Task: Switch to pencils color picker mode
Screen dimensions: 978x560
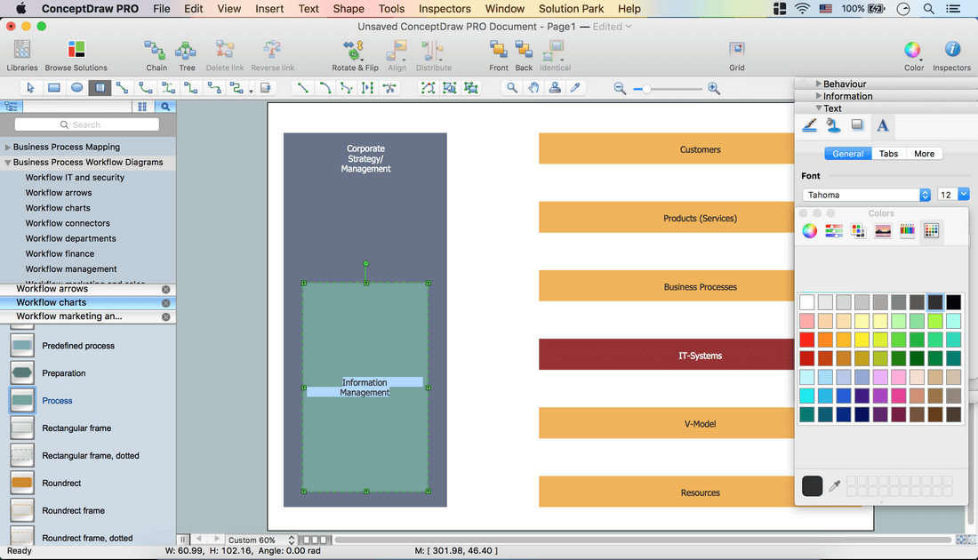Action: (x=907, y=231)
